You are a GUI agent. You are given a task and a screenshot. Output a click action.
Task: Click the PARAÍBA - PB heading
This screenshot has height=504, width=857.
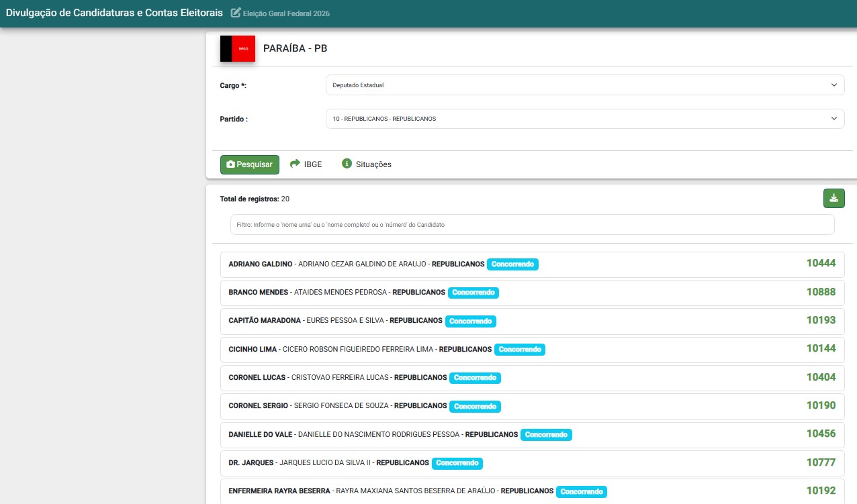point(296,48)
